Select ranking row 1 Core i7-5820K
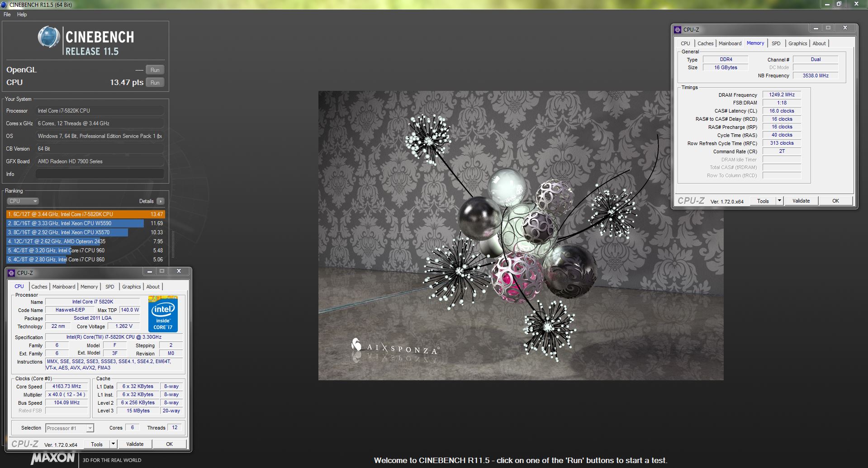 point(85,214)
